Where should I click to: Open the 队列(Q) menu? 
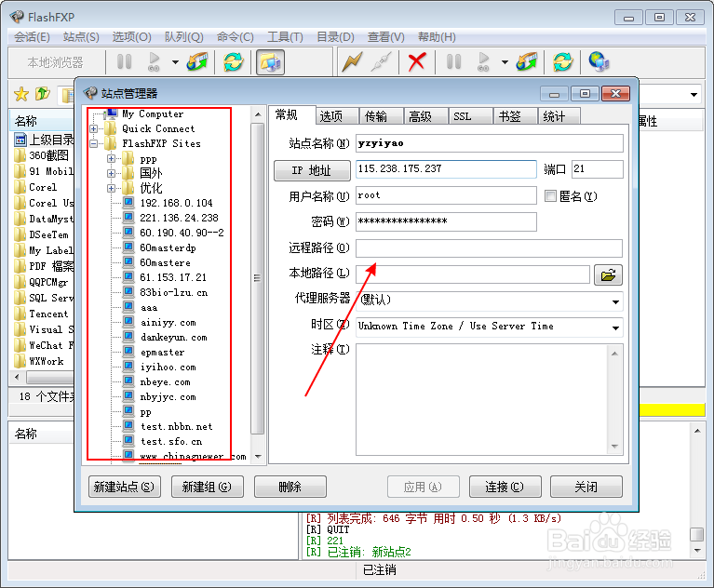184,37
